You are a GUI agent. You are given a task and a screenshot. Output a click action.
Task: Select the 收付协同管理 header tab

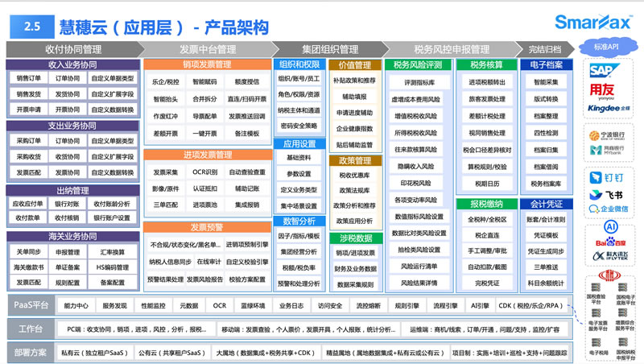pyautogui.click(x=72, y=49)
